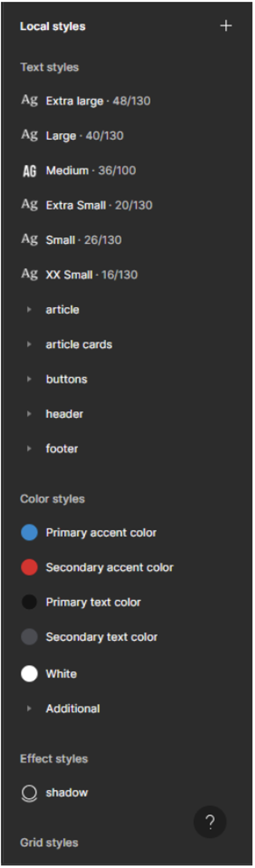Click the Secondary accent color swatch

click(29, 567)
